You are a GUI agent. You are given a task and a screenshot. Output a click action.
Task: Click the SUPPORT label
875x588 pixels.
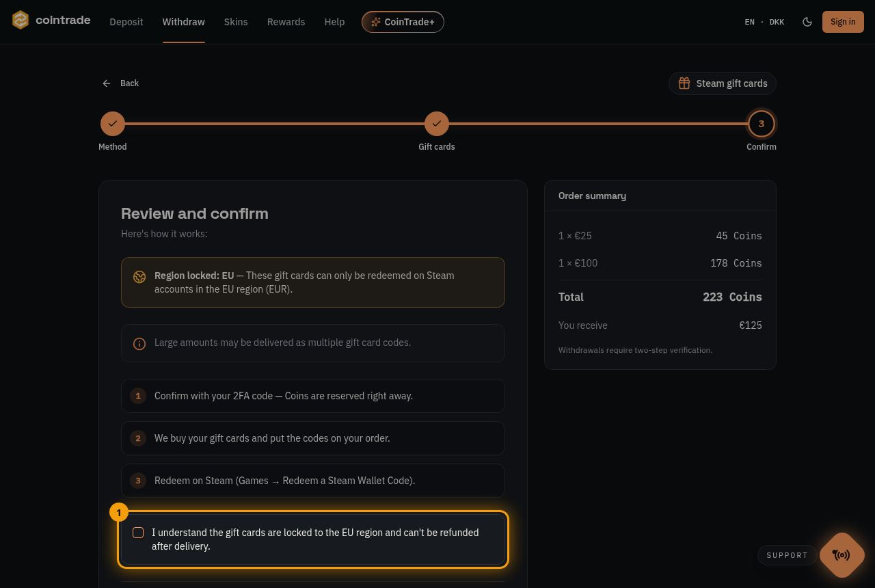click(x=787, y=555)
